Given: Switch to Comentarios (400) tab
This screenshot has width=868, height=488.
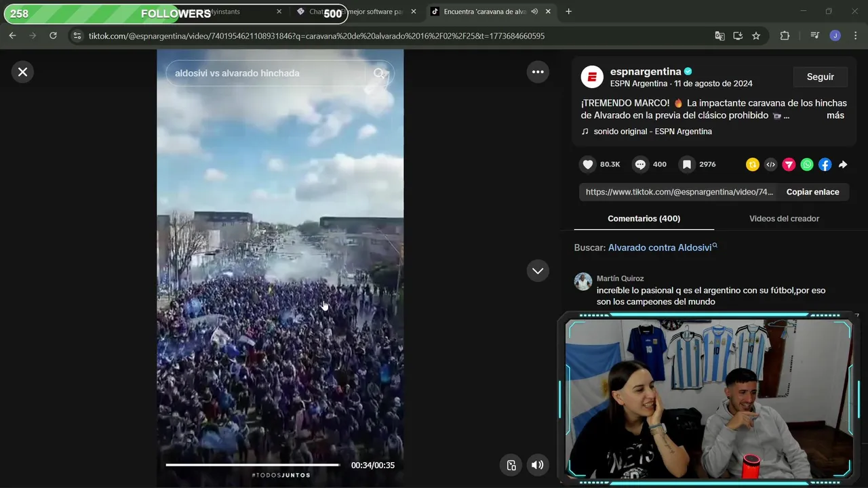Looking at the screenshot, I should point(644,218).
